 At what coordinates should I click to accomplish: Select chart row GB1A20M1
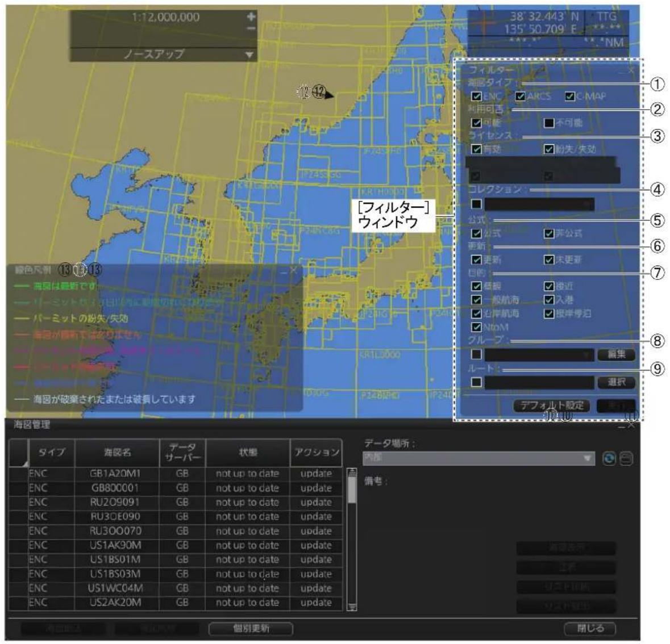(175, 474)
